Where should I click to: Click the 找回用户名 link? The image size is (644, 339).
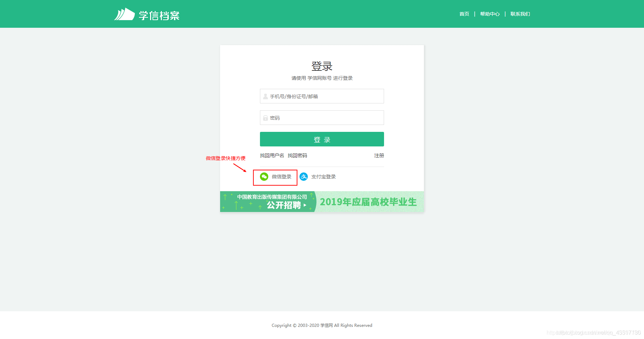point(272,155)
